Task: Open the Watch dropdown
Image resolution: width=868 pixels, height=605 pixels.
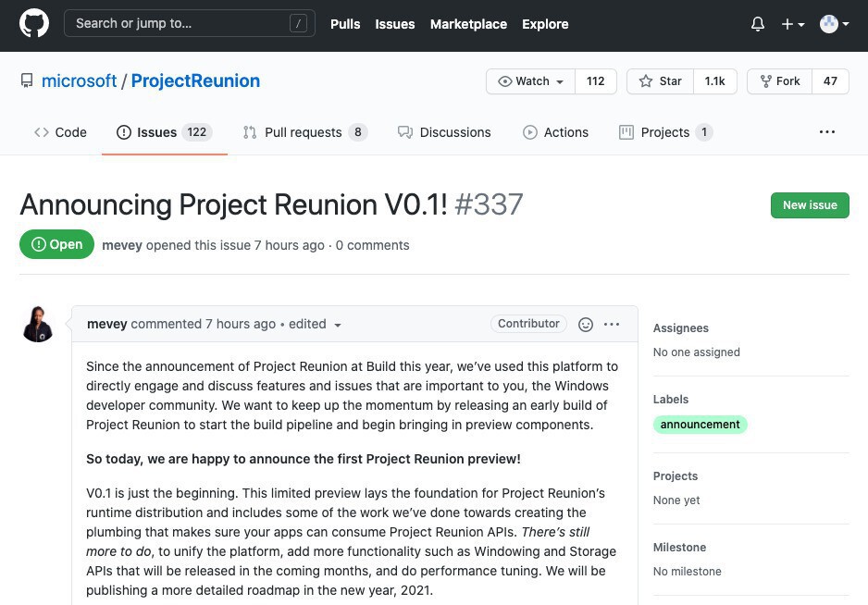Action: coord(531,81)
